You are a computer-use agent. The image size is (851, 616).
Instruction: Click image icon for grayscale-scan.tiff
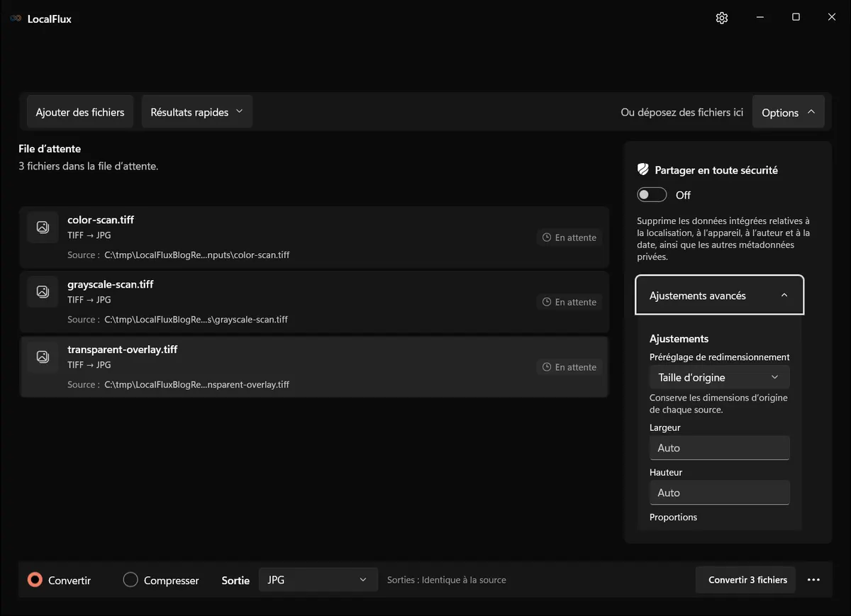tap(43, 291)
